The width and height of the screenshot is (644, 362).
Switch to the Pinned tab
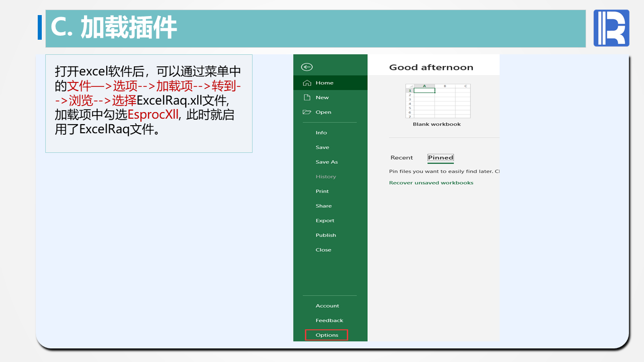(440, 158)
